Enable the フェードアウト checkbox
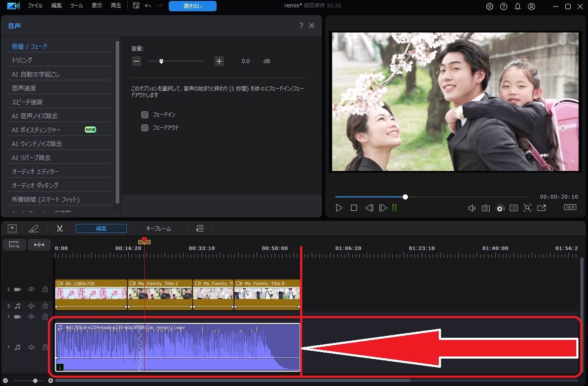Image resolution: width=588 pixels, height=386 pixels. 144,127
